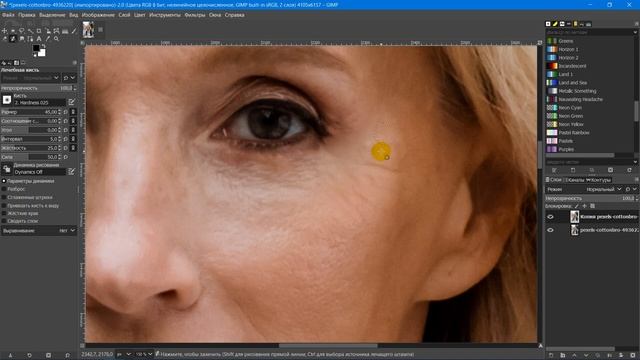
Task: Open the Фильтры menu
Action: 195,15
